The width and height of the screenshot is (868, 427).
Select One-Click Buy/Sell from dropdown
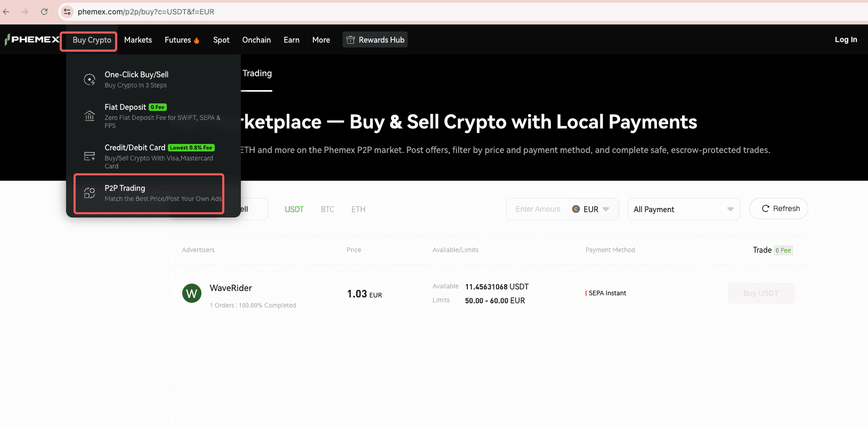tap(153, 79)
